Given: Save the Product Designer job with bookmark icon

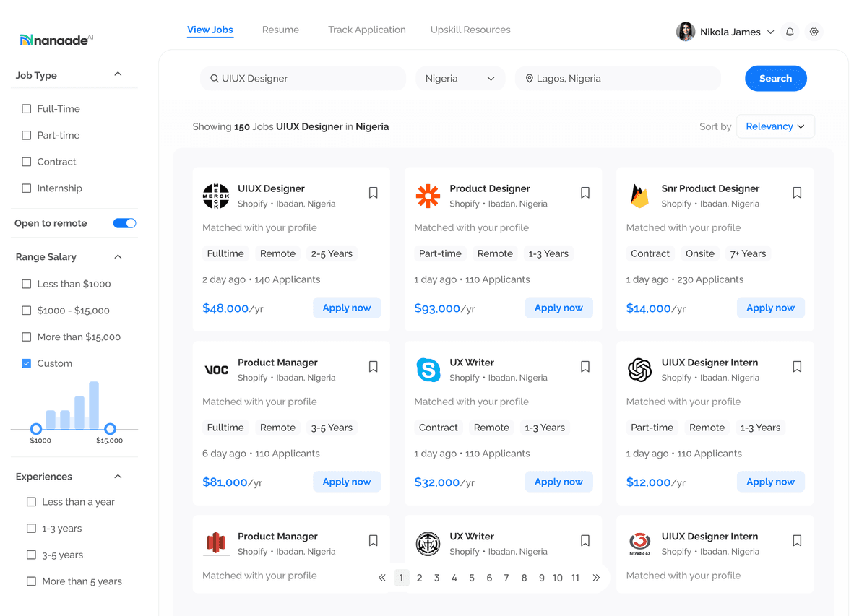Looking at the screenshot, I should [x=585, y=193].
